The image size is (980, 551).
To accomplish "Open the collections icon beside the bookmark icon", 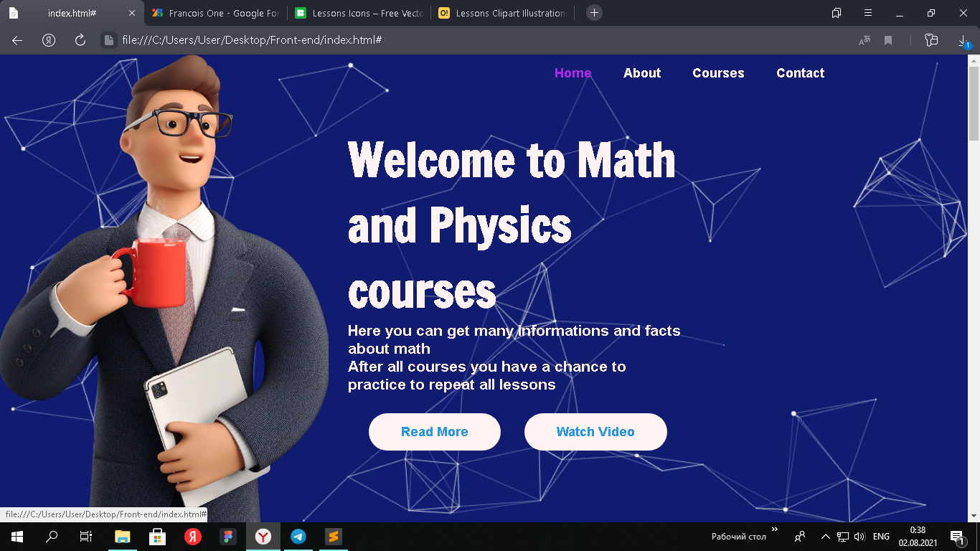I will coord(931,40).
